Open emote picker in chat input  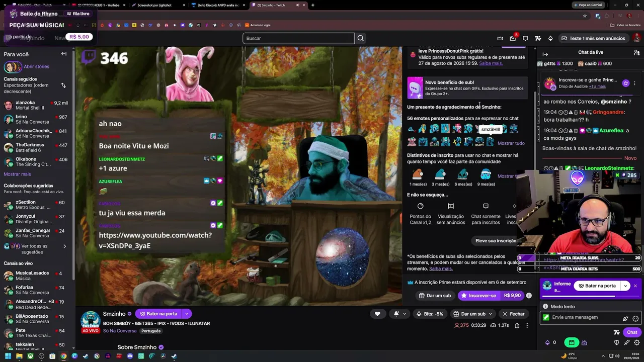point(635,318)
